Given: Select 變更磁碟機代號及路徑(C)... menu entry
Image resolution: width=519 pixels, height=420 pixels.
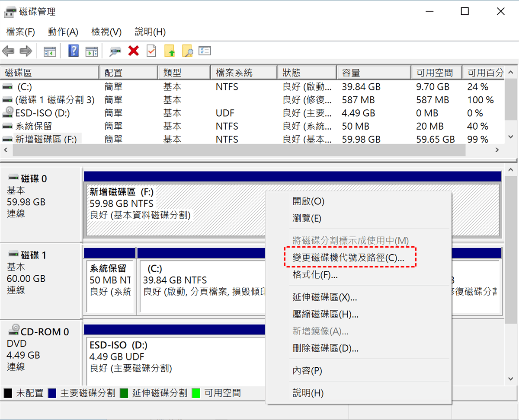Looking at the screenshot, I should pos(358,258).
